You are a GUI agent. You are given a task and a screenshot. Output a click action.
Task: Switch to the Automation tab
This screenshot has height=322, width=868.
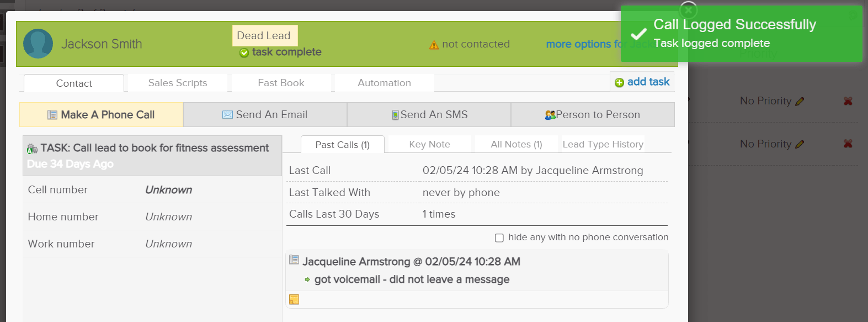click(385, 83)
